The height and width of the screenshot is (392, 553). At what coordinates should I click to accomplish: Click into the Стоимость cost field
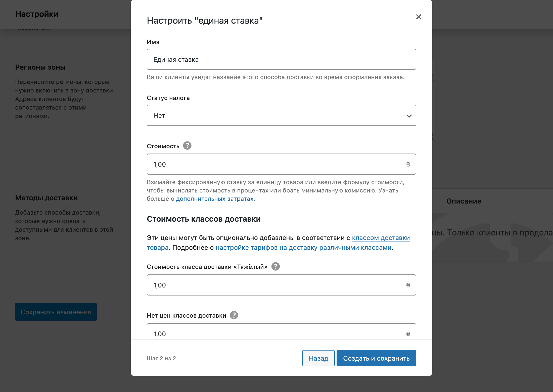pyautogui.click(x=281, y=164)
